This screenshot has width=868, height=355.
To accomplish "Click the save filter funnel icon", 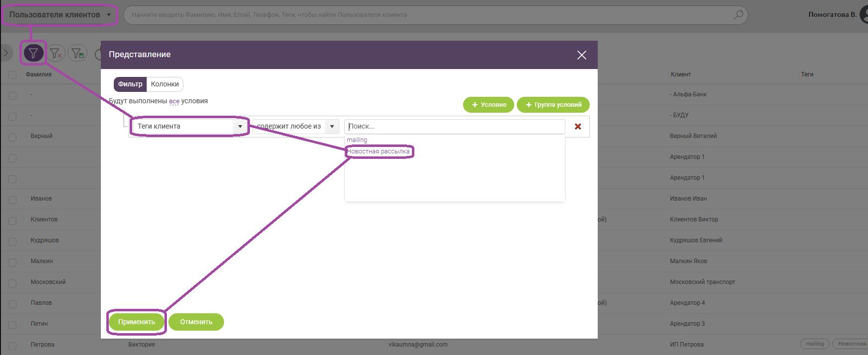I will pyautogui.click(x=78, y=53).
